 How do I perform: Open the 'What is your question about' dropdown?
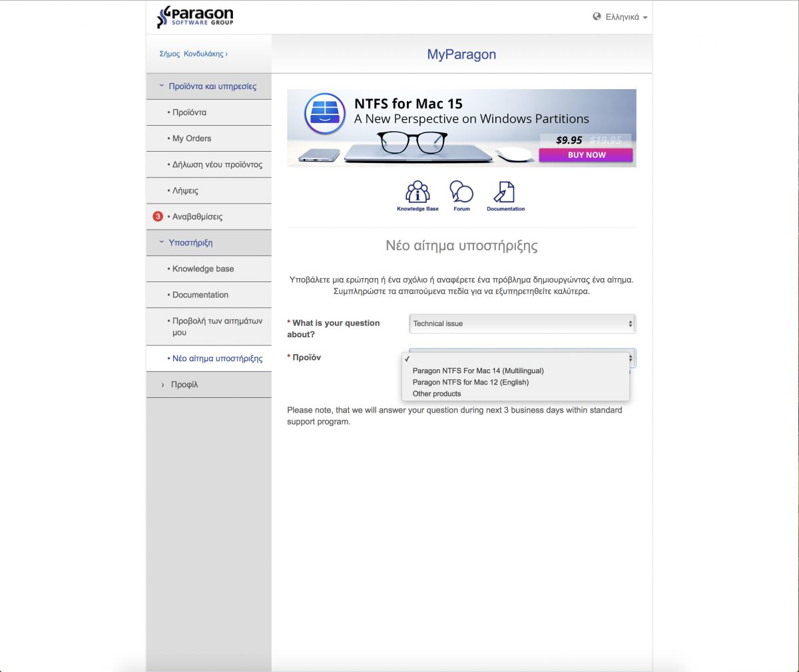(x=523, y=323)
